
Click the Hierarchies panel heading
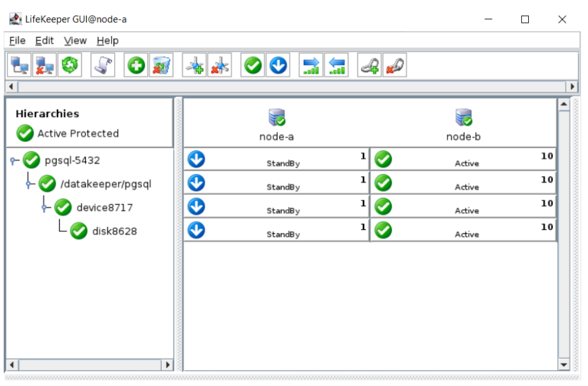(48, 113)
